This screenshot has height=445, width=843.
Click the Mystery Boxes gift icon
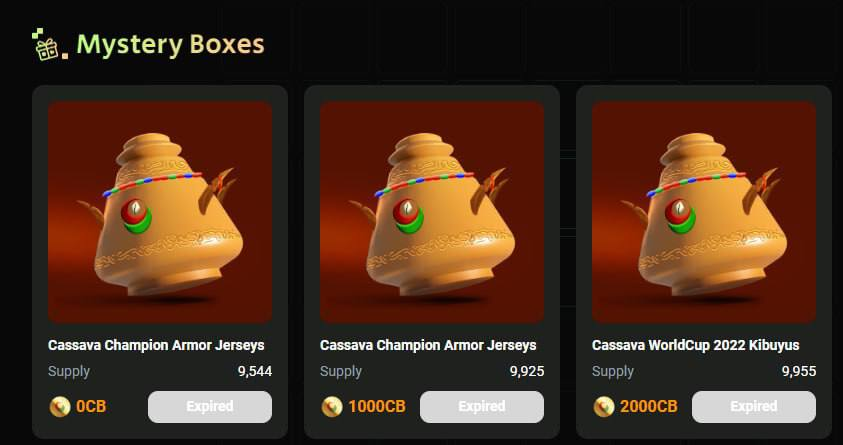tap(49, 44)
